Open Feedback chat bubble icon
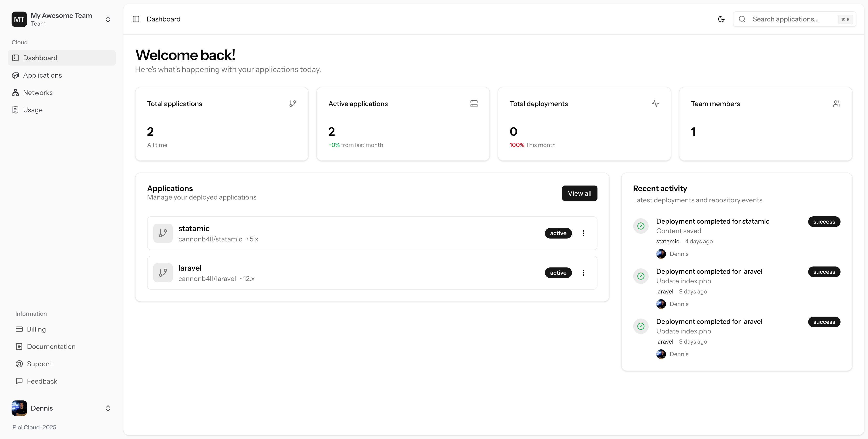 [x=19, y=381]
